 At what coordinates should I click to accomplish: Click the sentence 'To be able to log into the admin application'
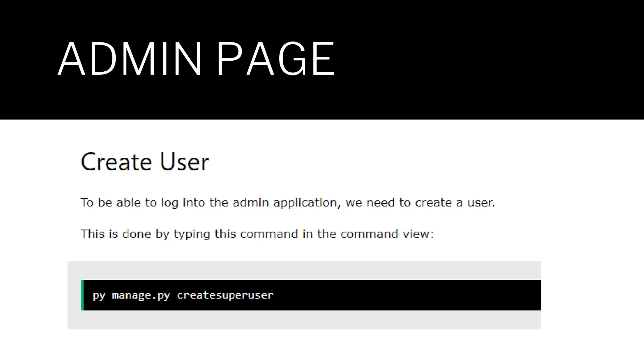288,203
